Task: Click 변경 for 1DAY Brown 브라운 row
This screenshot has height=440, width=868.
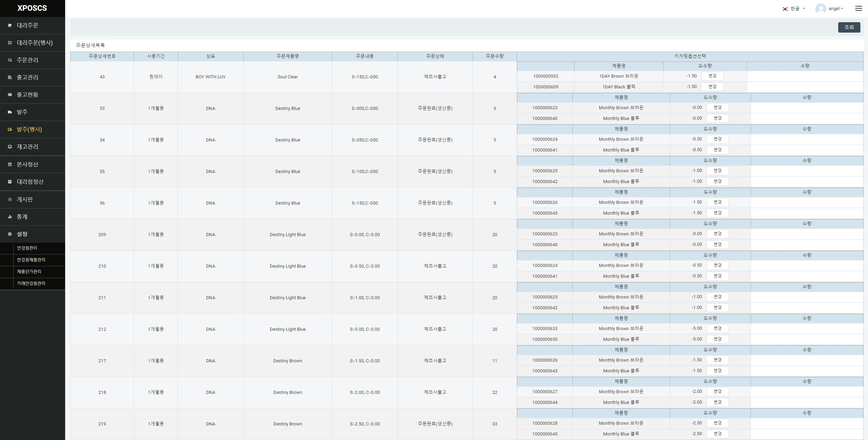Action: pos(712,76)
